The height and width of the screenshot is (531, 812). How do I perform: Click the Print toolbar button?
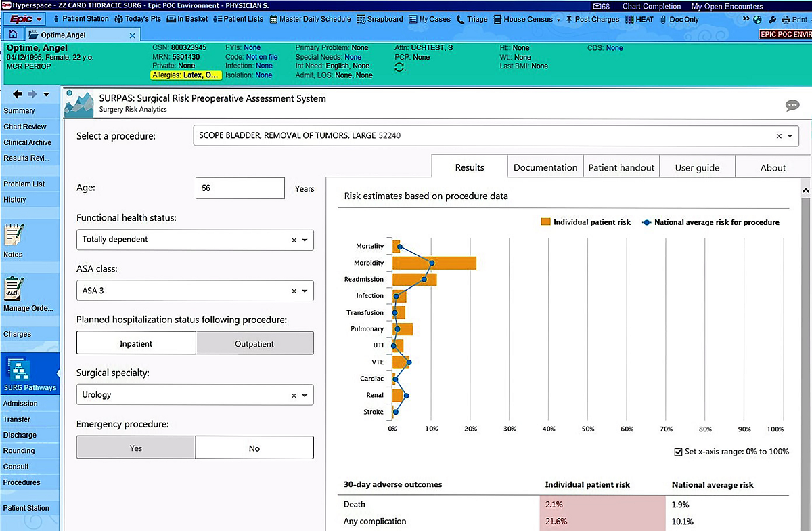pos(794,20)
